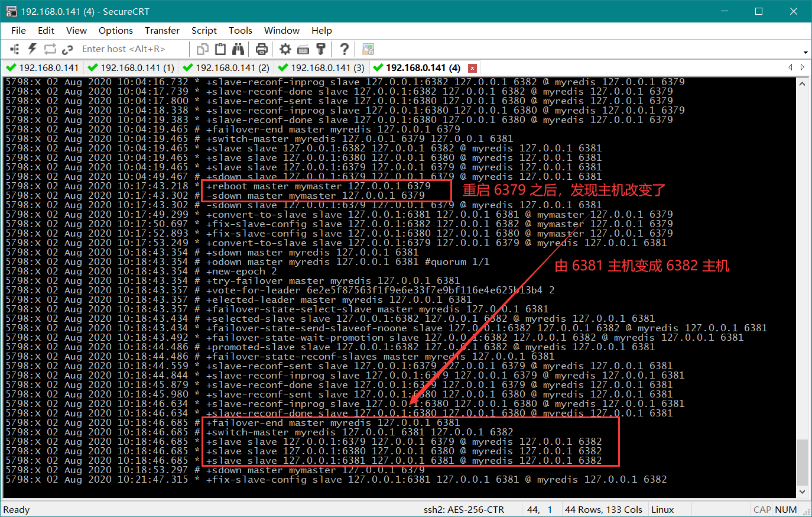812x517 pixels.
Task: Click the Public Key Assistant key icon
Action: (x=321, y=49)
